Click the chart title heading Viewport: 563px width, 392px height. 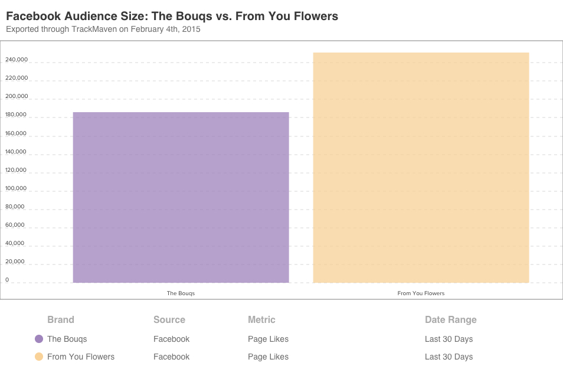coord(172,16)
